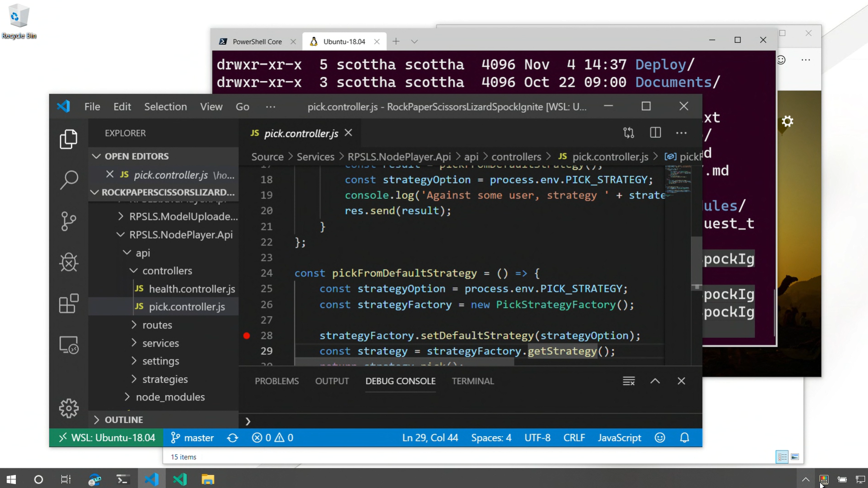This screenshot has height=488, width=868.
Task: Open the Extensions view icon
Action: coord(69,304)
